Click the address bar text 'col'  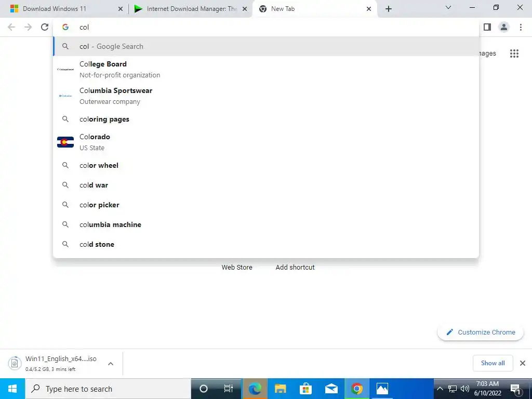(x=84, y=27)
